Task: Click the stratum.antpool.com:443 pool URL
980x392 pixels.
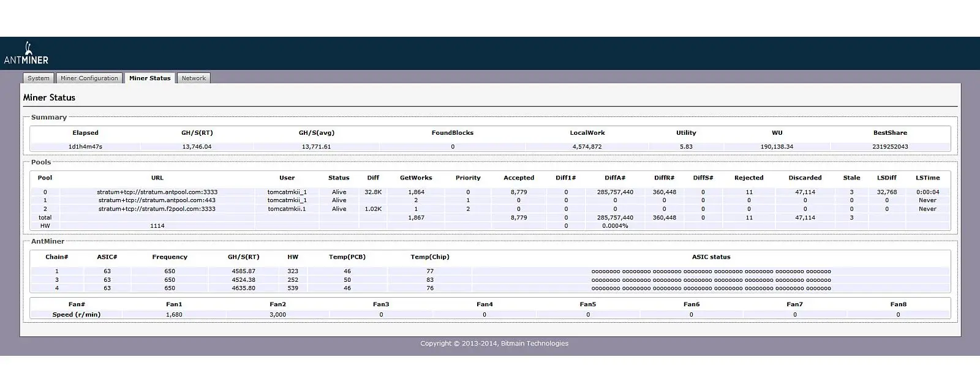Action: point(157,200)
